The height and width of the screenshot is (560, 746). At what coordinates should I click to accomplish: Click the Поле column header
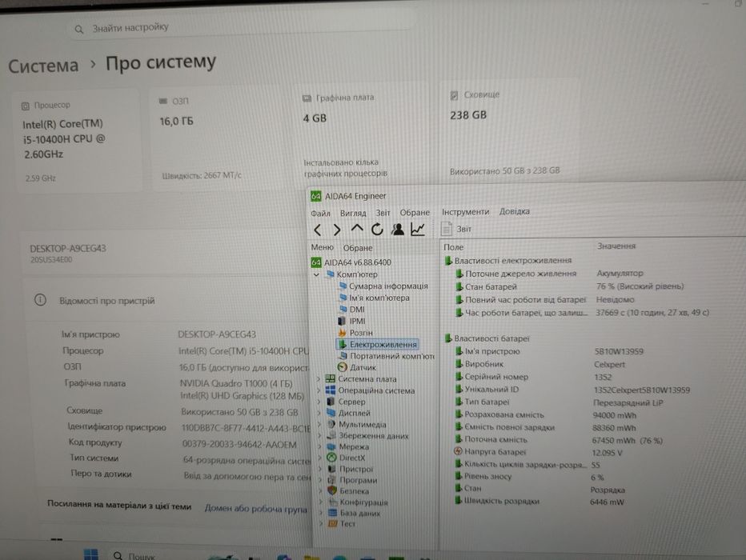click(453, 247)
